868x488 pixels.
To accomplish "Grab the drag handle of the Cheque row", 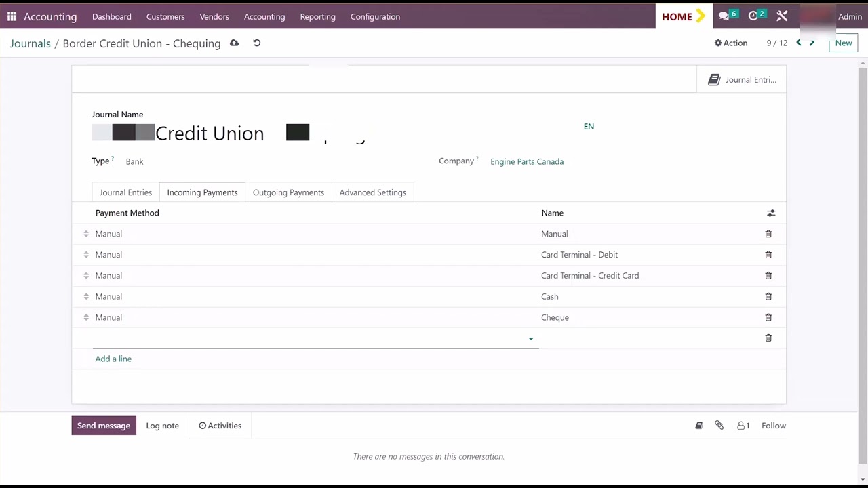I will click(x=86, y=317).
